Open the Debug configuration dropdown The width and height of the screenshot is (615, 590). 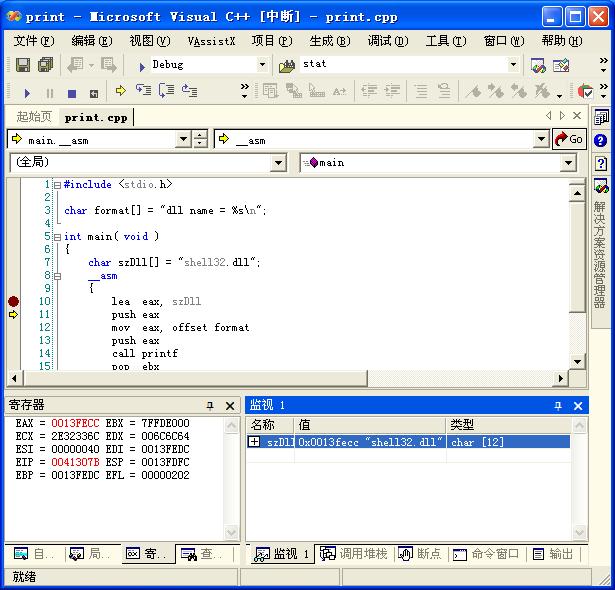[262, 65]
